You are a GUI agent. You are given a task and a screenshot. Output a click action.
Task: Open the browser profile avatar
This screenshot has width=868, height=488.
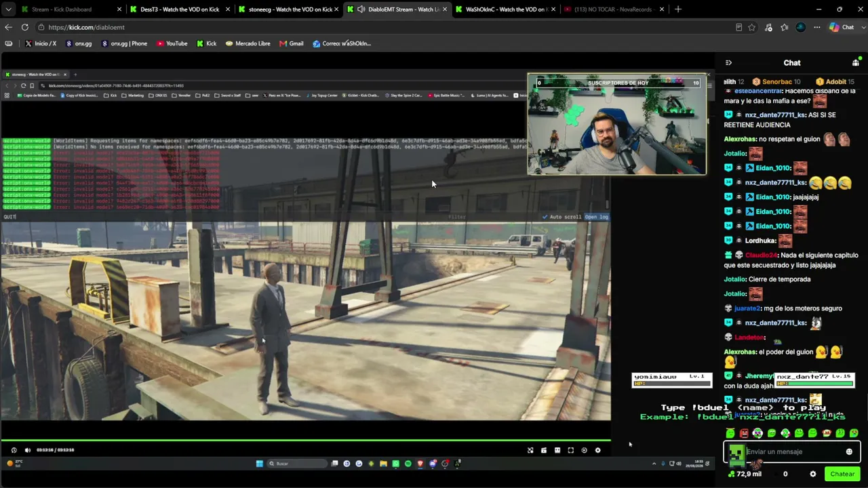coord(801,27)
